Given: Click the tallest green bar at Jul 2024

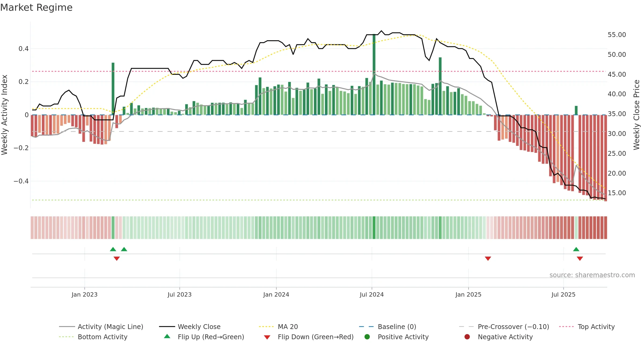Looking at the screenshot, I should tap(374, 75).
